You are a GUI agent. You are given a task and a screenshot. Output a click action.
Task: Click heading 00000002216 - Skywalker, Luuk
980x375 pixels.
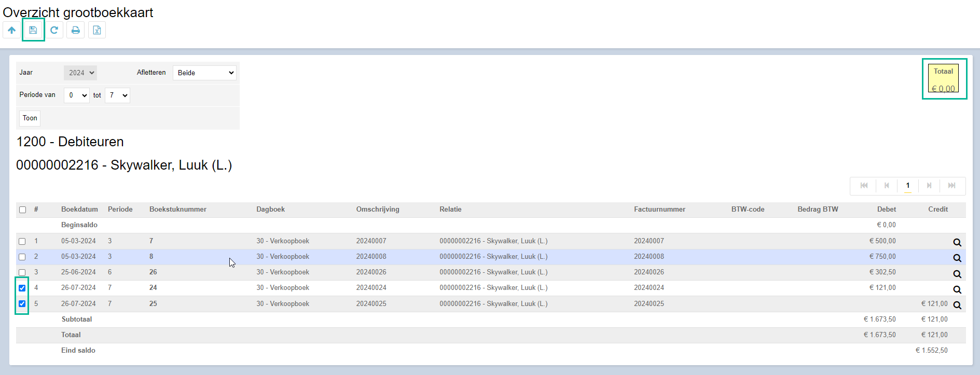pos(124,165)
